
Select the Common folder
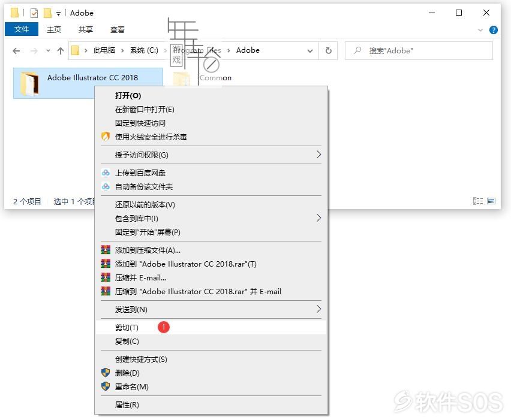(215, 78)
